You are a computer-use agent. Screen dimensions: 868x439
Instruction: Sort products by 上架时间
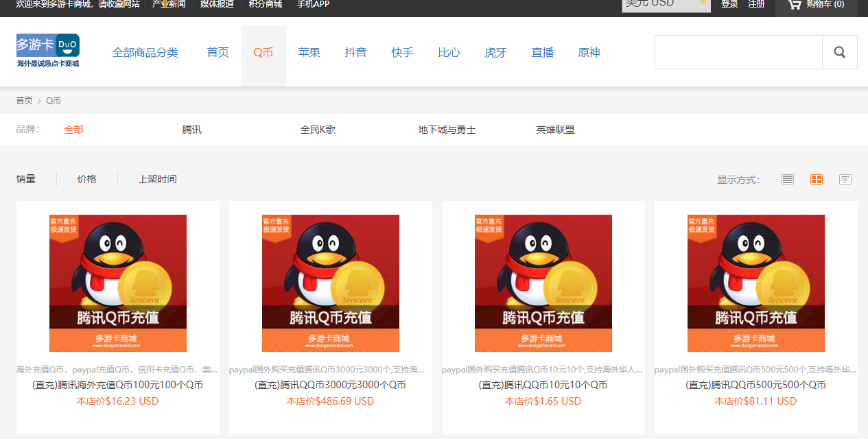158,179
